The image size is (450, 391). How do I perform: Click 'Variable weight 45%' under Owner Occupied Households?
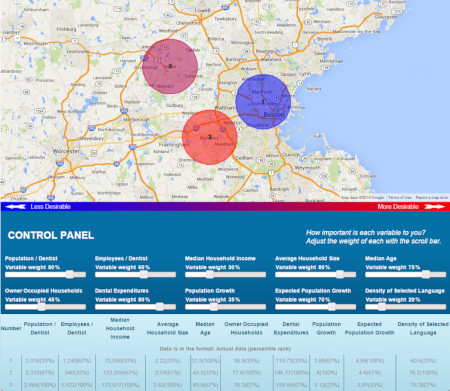(33, 300)
